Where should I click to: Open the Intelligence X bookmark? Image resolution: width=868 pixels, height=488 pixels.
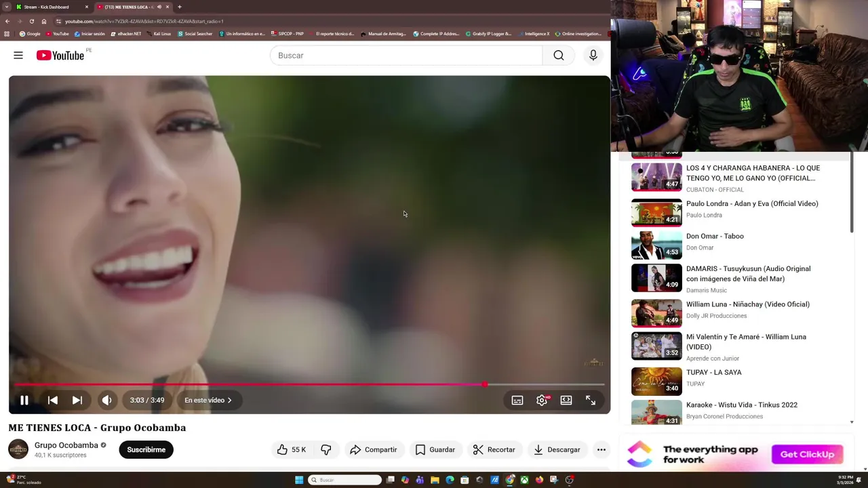click(x=534, y=34)
